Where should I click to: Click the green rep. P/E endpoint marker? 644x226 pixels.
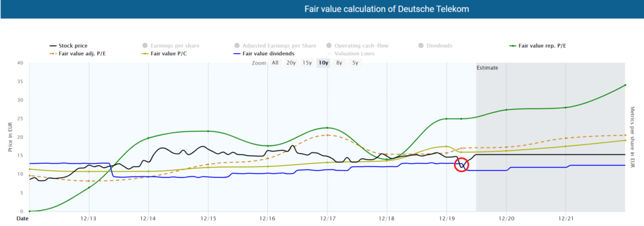point(625,85)
